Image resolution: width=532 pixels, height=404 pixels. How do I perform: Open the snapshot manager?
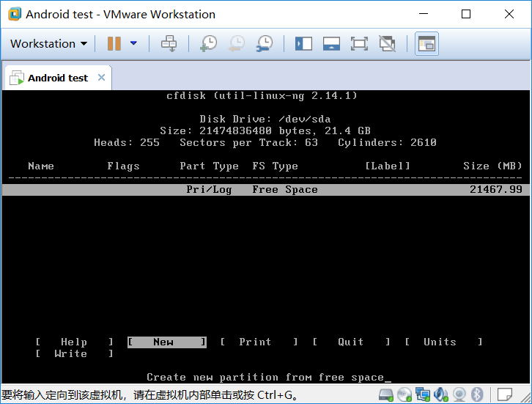265,44
